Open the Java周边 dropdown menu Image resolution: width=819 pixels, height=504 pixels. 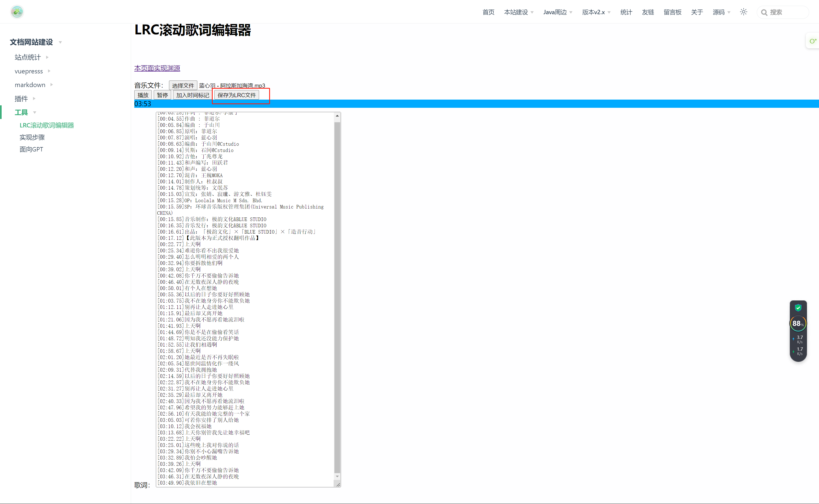click(x=557, y=12)
